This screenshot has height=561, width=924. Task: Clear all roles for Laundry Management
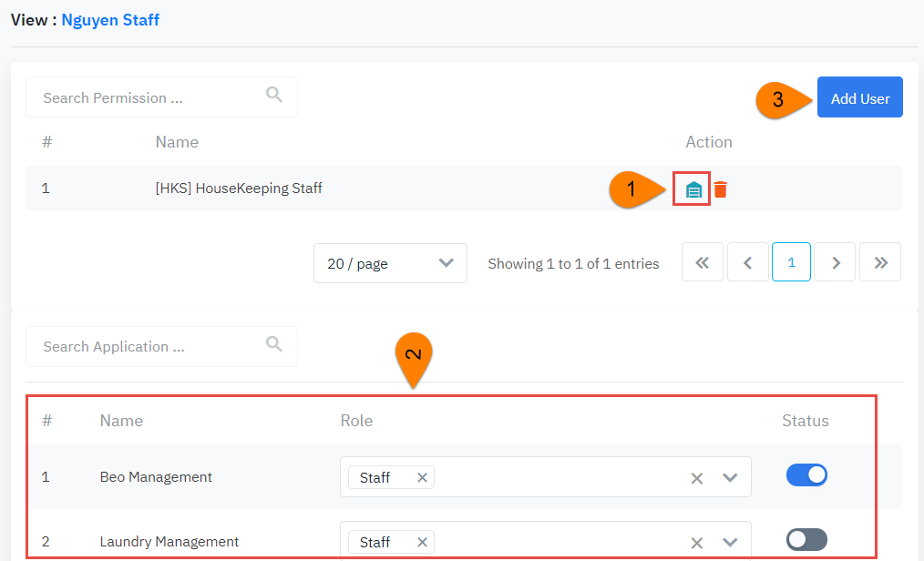(697, 543)
